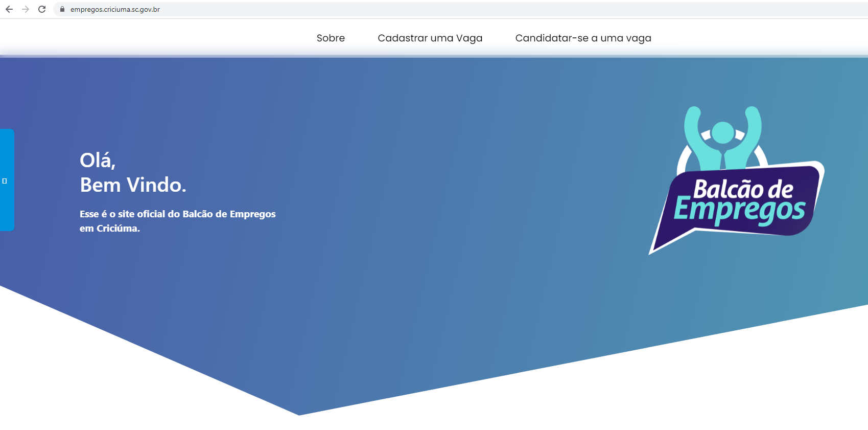Open the Sobre menu item

pyautogui.click(x=331, y=38)
